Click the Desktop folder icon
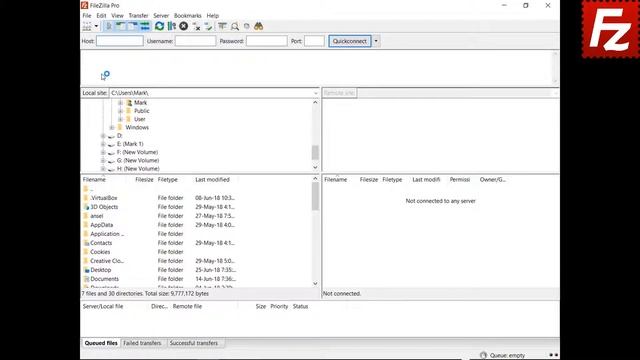Image resolution: width=640 pixels, height=360 pixels. 86,270
